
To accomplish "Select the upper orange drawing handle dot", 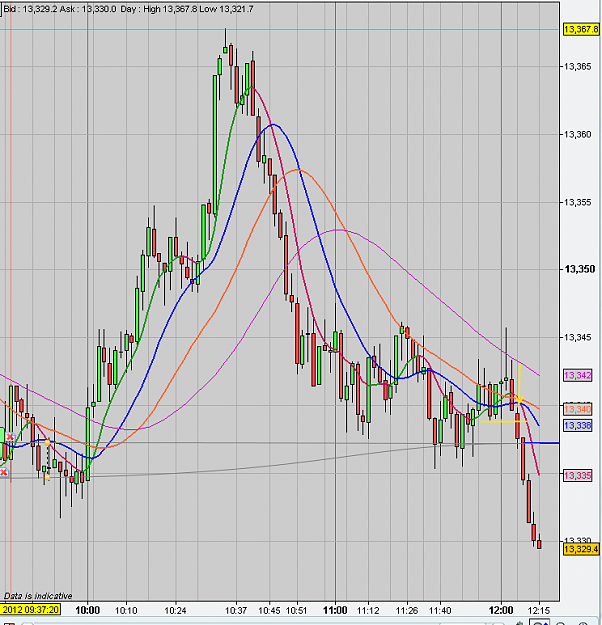I will point(47,442).
